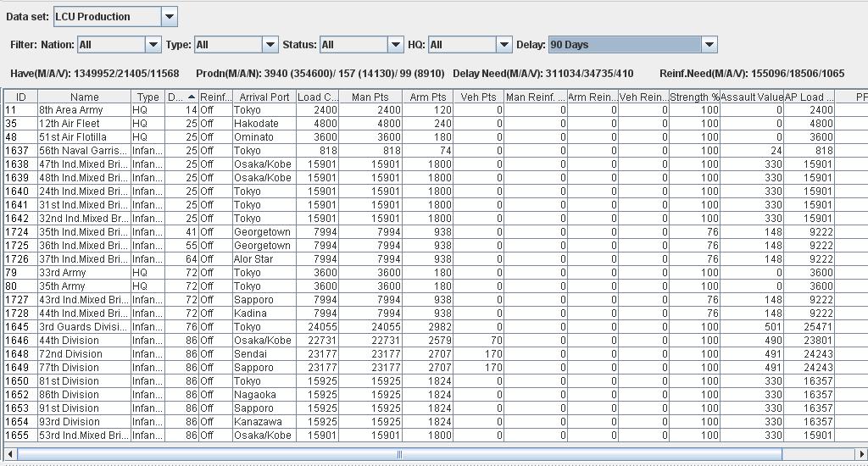Sort by the Man Pts column header
The width and height of the screenshot is (868, 466).
point(370,97)
